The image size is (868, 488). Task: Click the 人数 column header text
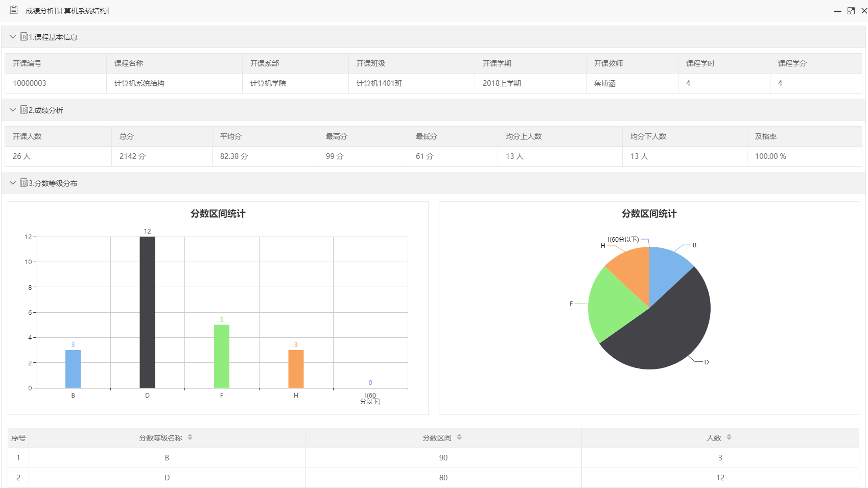[714, 438]
